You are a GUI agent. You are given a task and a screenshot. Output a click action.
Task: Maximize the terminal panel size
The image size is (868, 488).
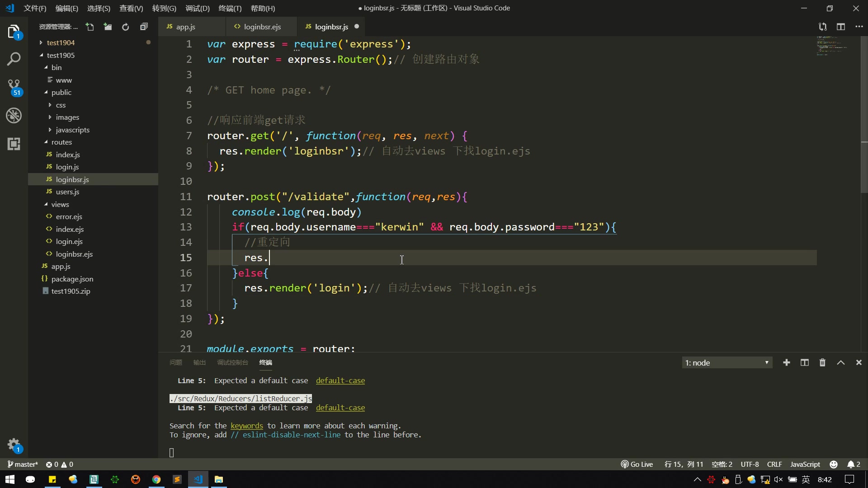click(x=840, y=363)
